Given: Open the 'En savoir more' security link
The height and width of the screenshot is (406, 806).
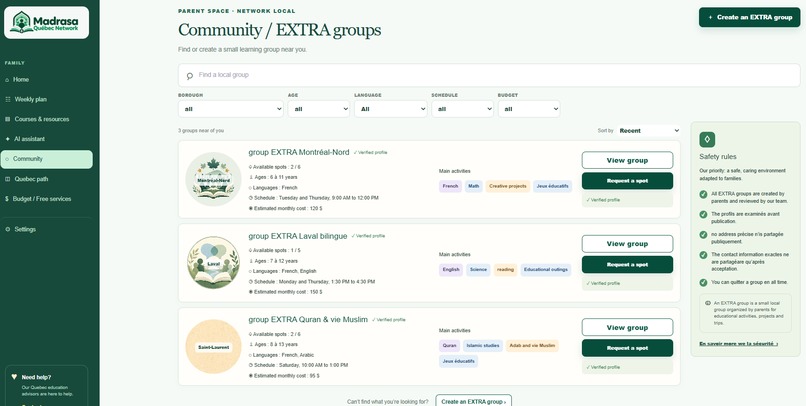Looking at the screenshot, I should click(x=739, y=343).
